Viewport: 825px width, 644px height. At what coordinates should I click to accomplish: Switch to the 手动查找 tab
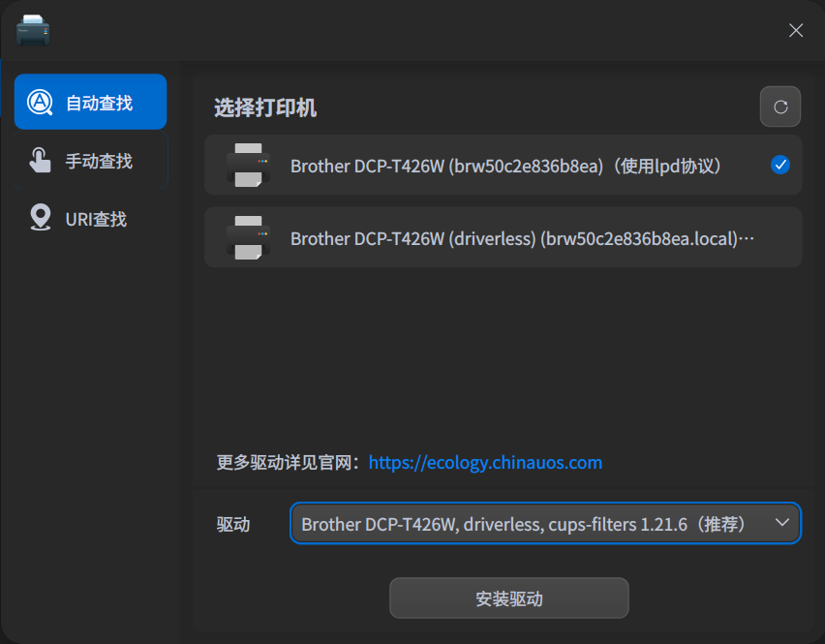pos(90,159)
